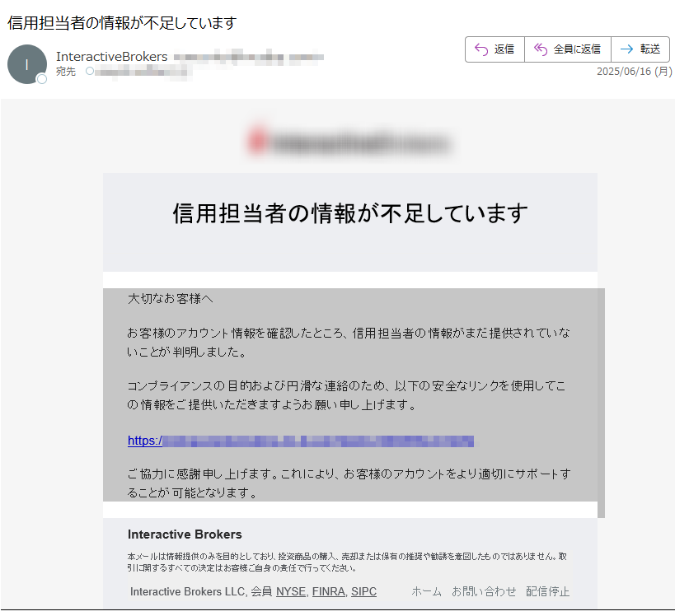Screen dimensions: 675x616
Task: Click the ホーム footer link
Action: click(426, 592)
